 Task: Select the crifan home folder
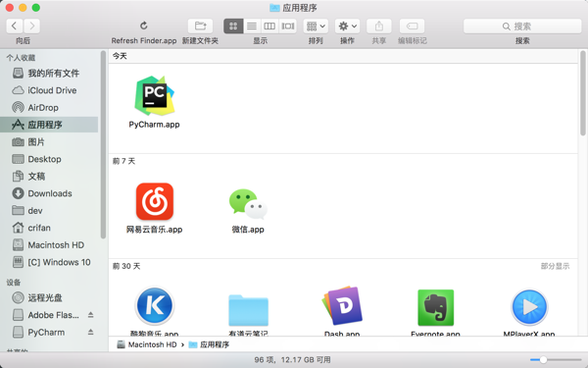pos(50,228)
